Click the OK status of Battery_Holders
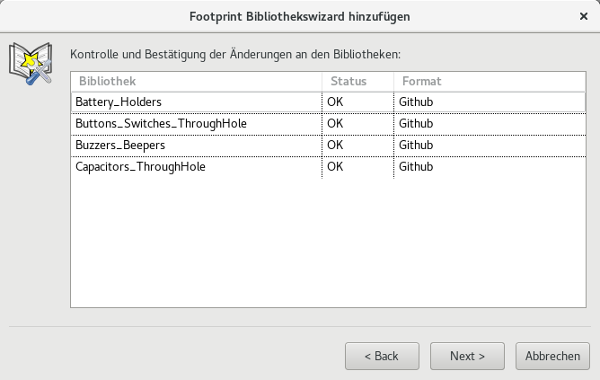The height and width of the screenshot is (380, 600). click(x=335, y=102)
